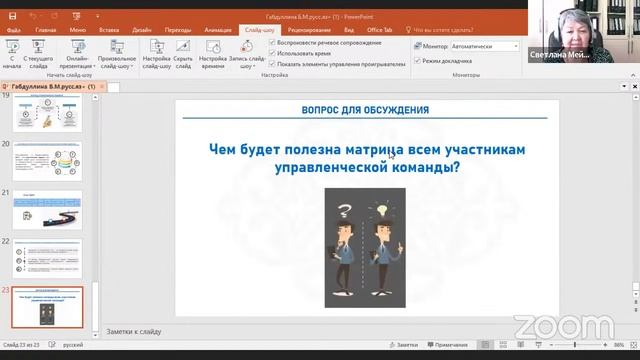Screen dimensions: 640x360
Task: Collapse the ribbon with the chevron
Action: (633, 75)
